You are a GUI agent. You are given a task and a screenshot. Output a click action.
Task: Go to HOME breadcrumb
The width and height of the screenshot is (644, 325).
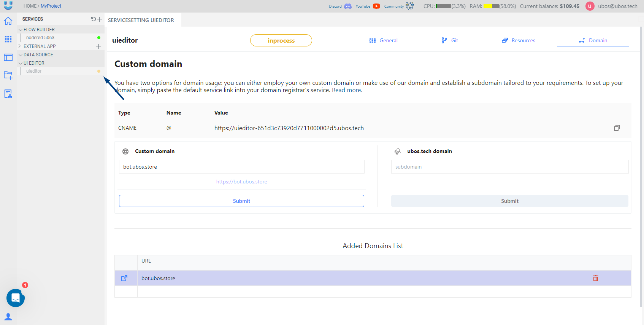click(30, 6)
